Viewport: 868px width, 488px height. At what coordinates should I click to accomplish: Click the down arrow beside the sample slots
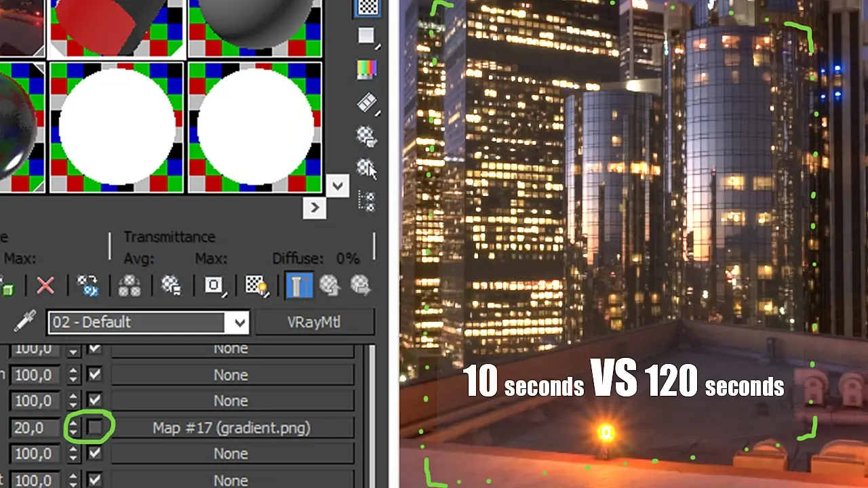337,186
